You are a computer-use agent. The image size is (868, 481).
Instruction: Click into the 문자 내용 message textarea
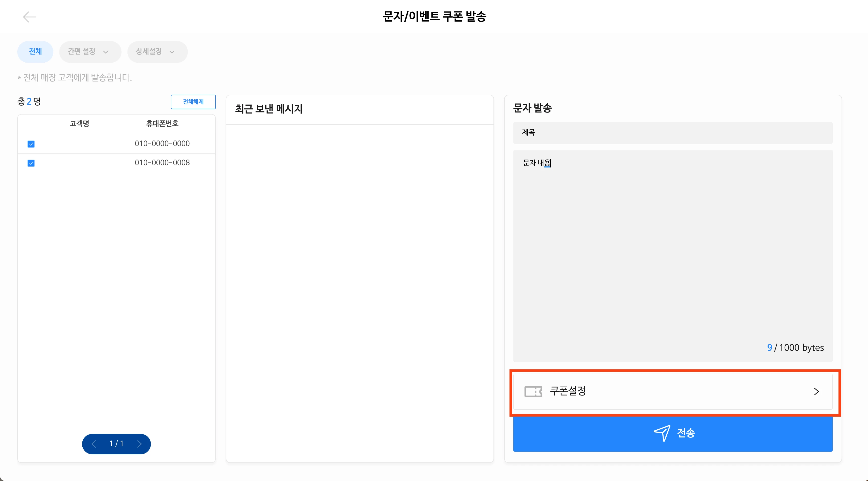[672, 255]
